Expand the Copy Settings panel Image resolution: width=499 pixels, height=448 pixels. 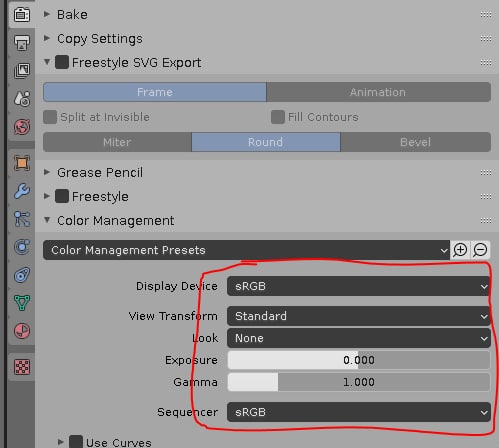[47, 38]
